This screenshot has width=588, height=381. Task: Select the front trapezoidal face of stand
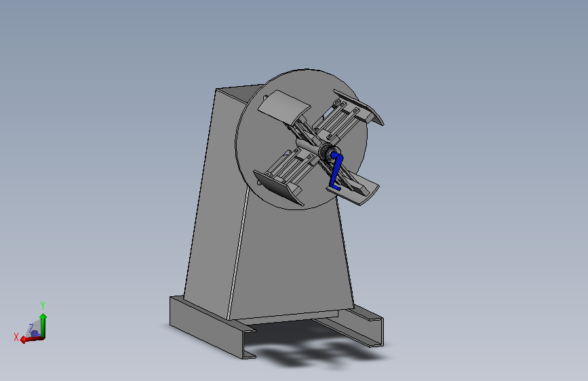(x=292, y=259)
